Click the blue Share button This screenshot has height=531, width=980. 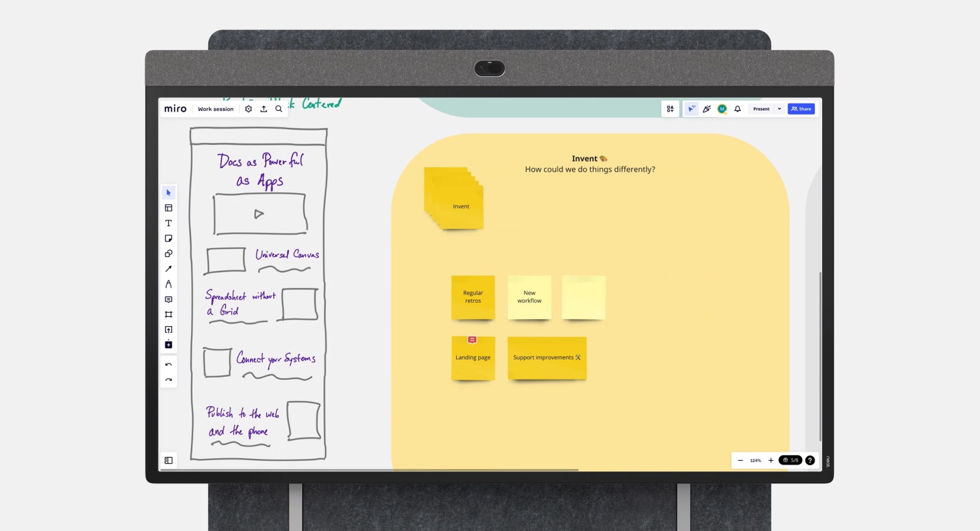click(x=801, y=109)
